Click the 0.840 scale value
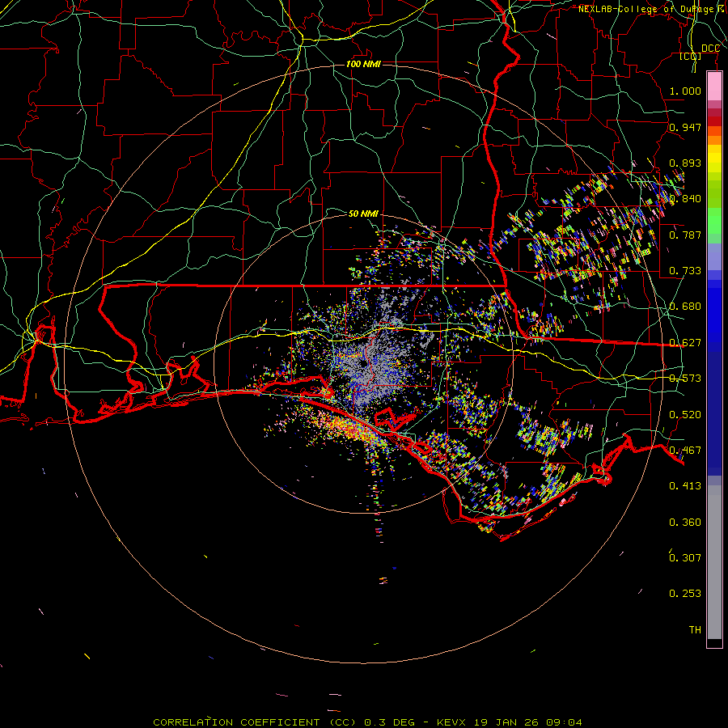728x728 pixels. (685, 199)
